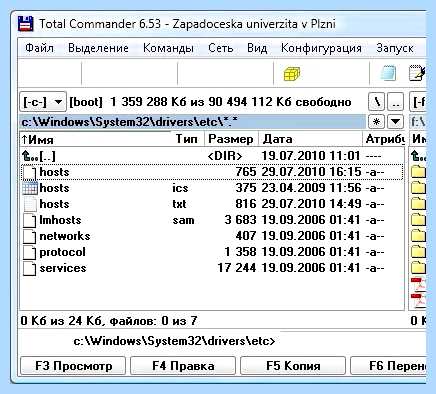The width and height of the screenshot is (436, 394).
Task: Open the Запуск menu
Action: [395, 48]
